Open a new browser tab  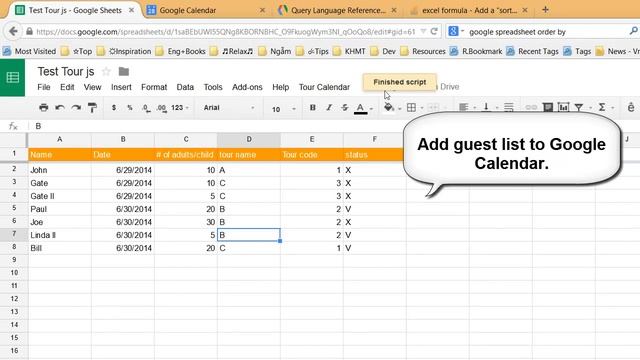tap(545, 10)
